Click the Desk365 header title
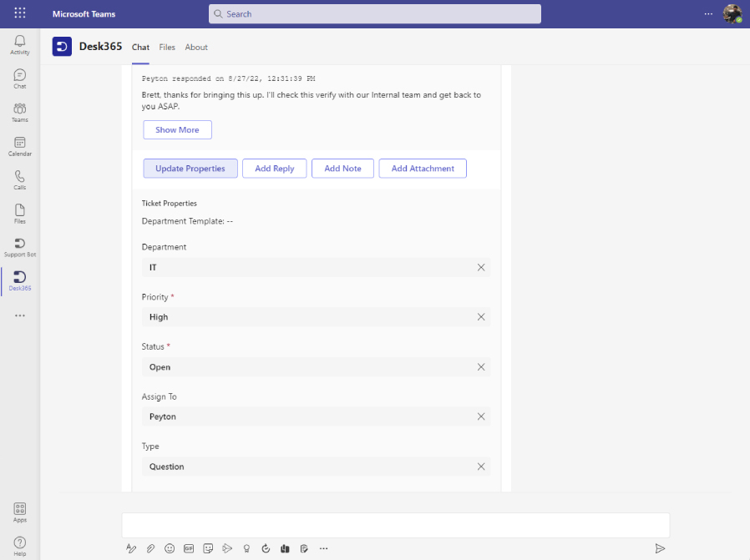Image resolution: width=750 pixels, height=560 pixels. pos(100,47)
